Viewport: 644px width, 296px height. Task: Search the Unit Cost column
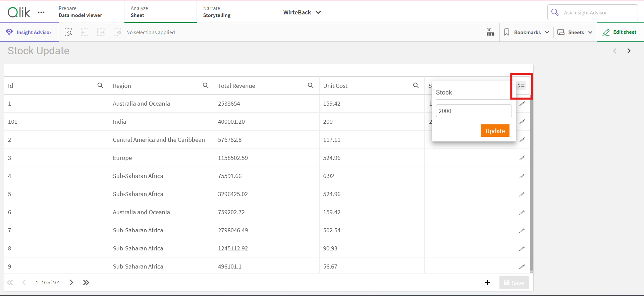click(416, 85)
